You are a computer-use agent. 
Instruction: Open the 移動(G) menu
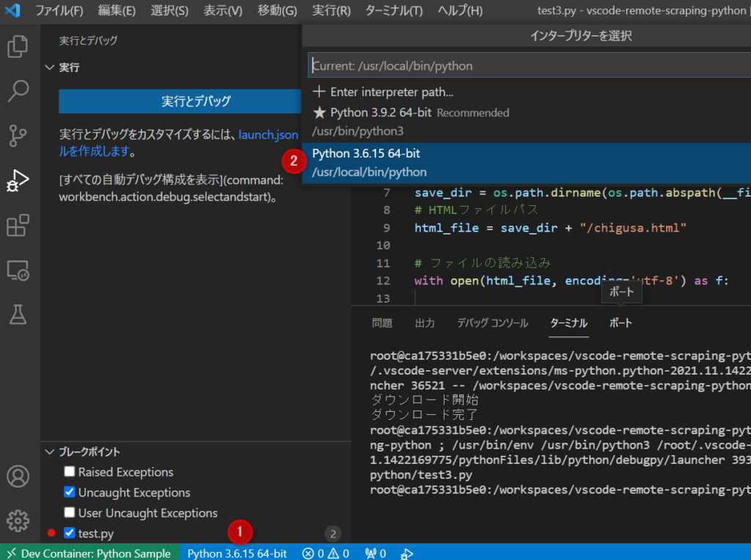click(x=277, y=10)
